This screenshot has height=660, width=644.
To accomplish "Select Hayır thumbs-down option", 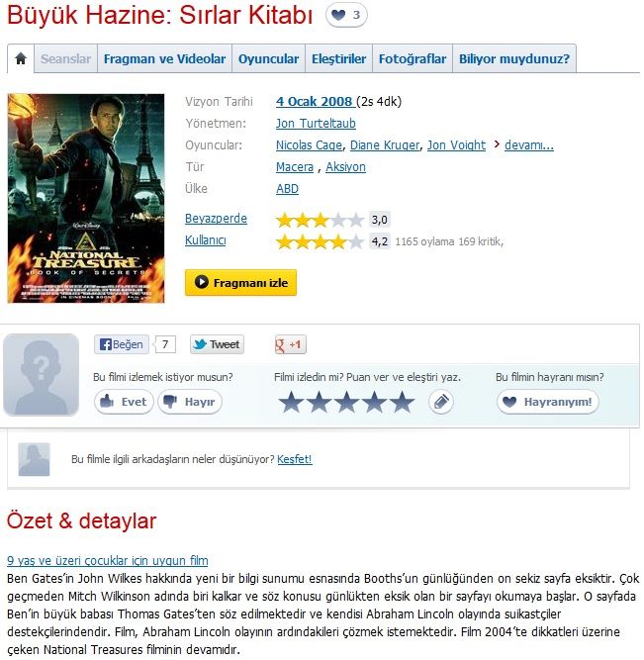I will [x=190, y=402].
